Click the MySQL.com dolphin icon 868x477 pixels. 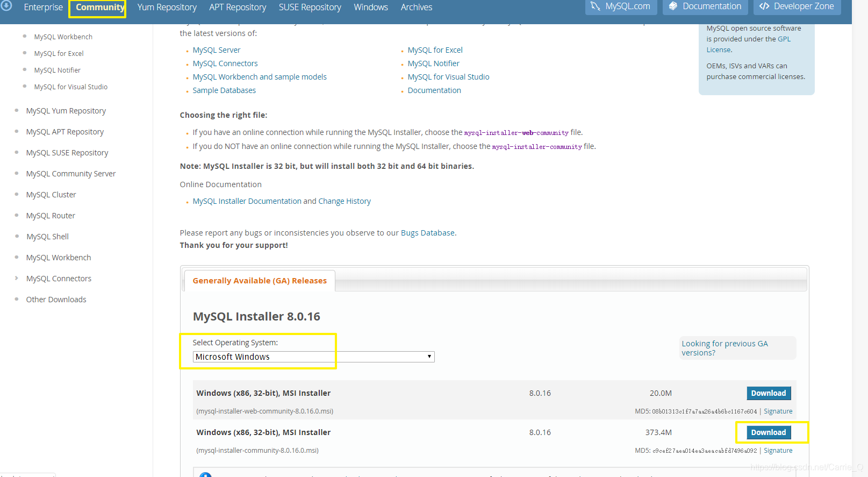click(596, 6)
